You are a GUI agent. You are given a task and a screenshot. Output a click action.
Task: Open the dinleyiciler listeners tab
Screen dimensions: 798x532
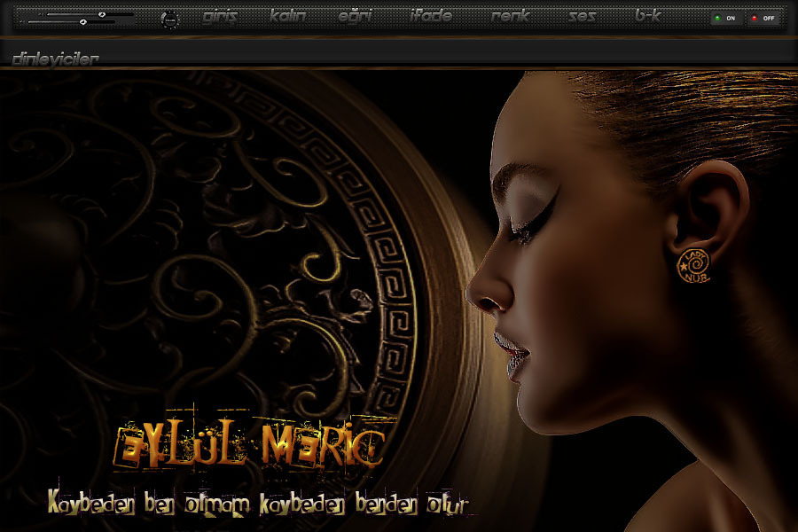click(55, 59)
